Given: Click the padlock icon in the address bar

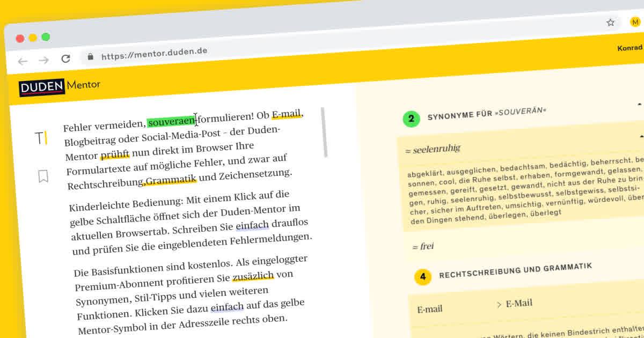Looking at the screenshot, I should pyautogui.click(x=90, y=56).
